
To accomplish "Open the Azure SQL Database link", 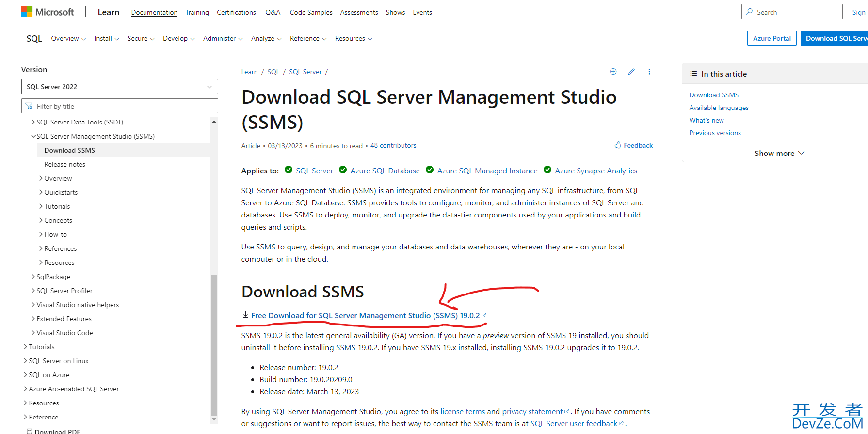I will pos(385,170).
